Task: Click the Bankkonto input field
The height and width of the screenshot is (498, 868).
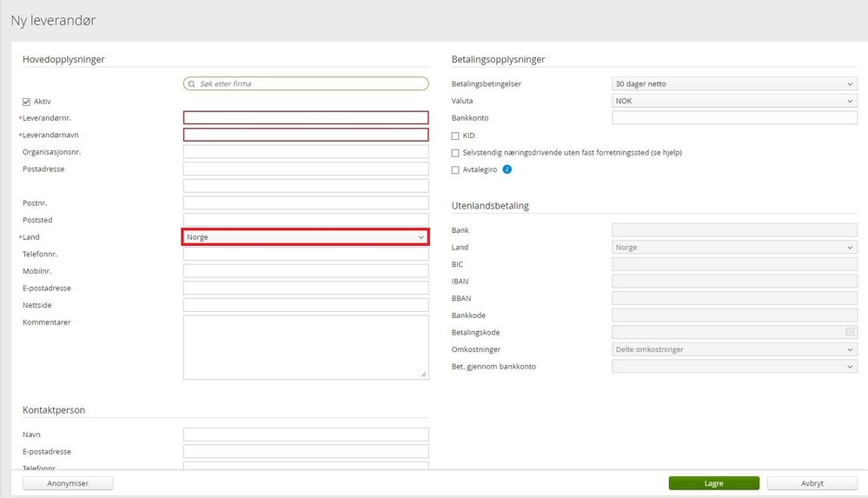Action: (x=734, y=118)
